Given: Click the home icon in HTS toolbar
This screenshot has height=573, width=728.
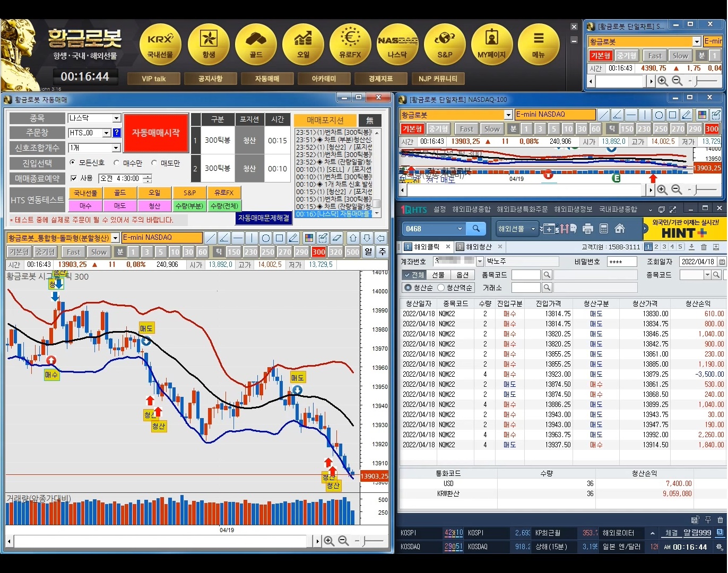Looking at the screenshot, I should pyautogui.click(x=619, y=229).
